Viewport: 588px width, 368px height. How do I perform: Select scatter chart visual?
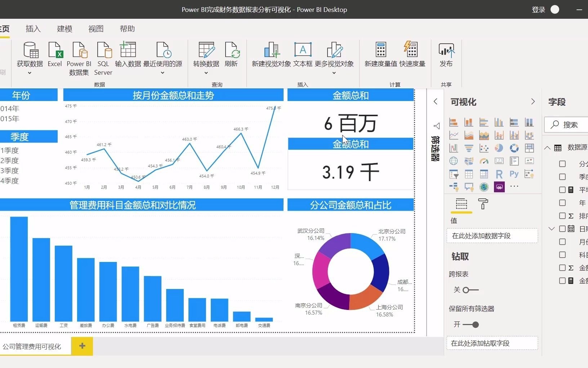484,148
